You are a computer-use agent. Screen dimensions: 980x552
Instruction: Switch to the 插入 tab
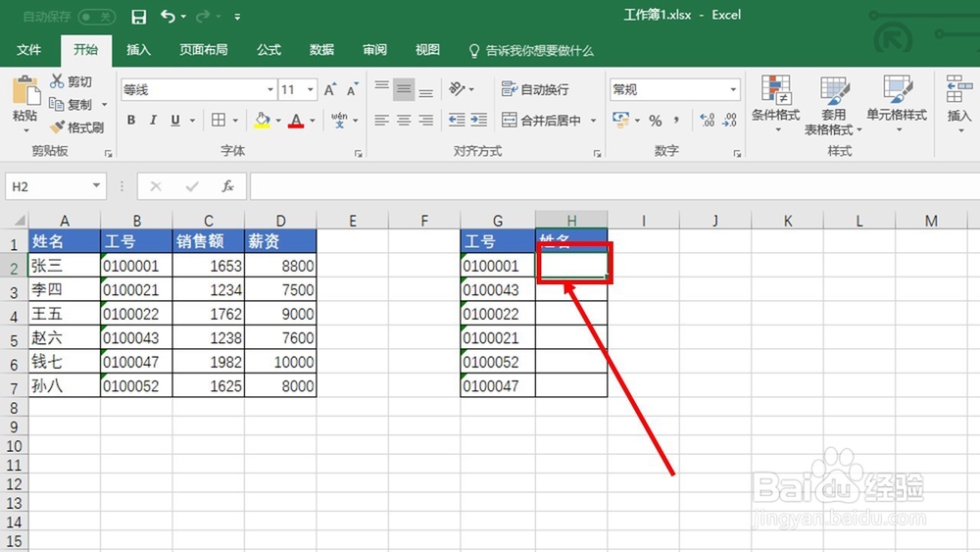point(138,50)
